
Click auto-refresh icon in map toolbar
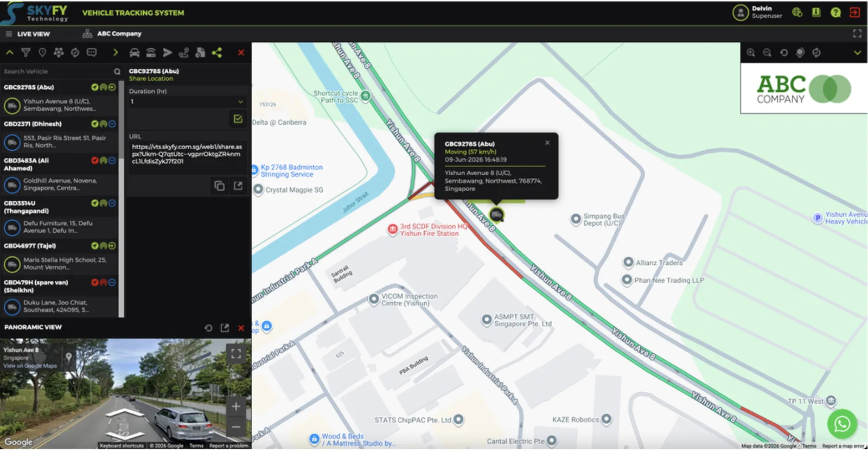coord(816,53)
